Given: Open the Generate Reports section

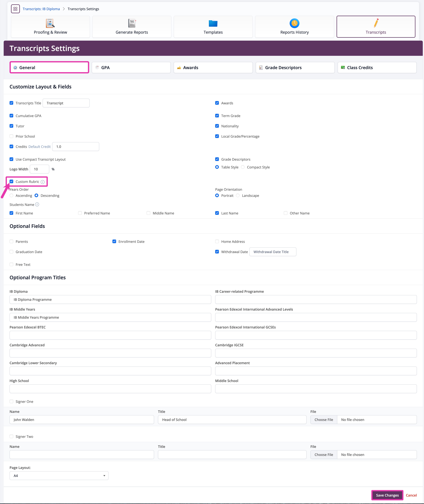Looking at the screenshot, I should [x=132, y=26].
